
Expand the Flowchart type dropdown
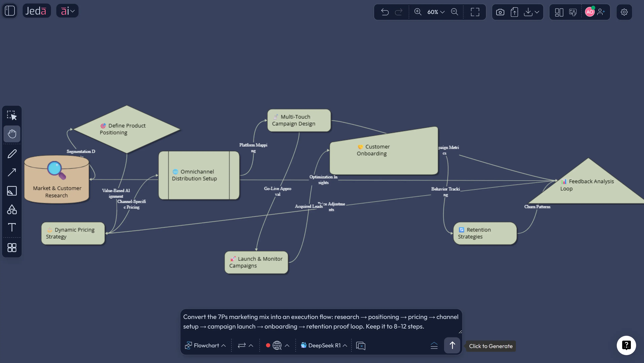(x=205, y=346)
